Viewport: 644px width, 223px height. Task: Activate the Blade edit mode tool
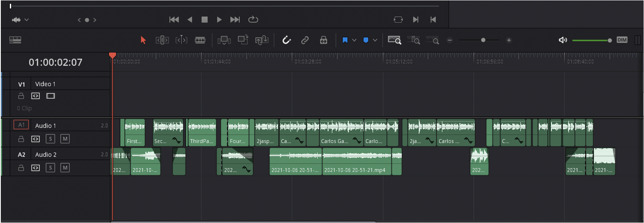(200, 40)
